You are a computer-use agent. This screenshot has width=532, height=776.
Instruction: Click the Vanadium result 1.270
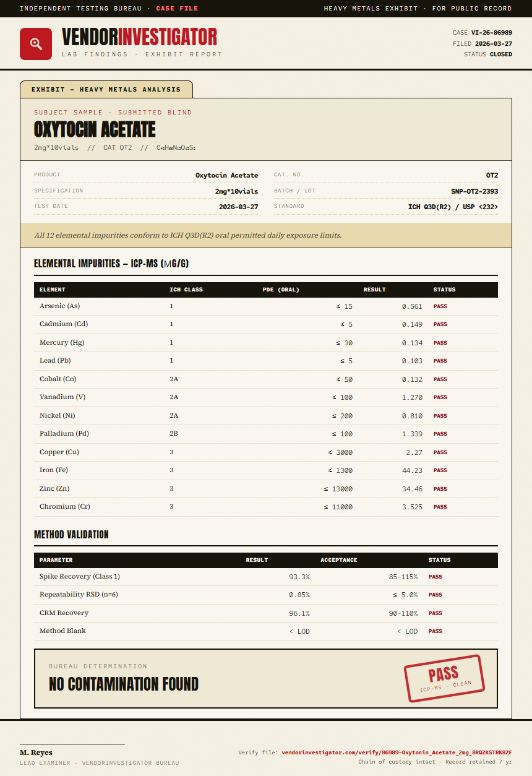tap(412, 397)
